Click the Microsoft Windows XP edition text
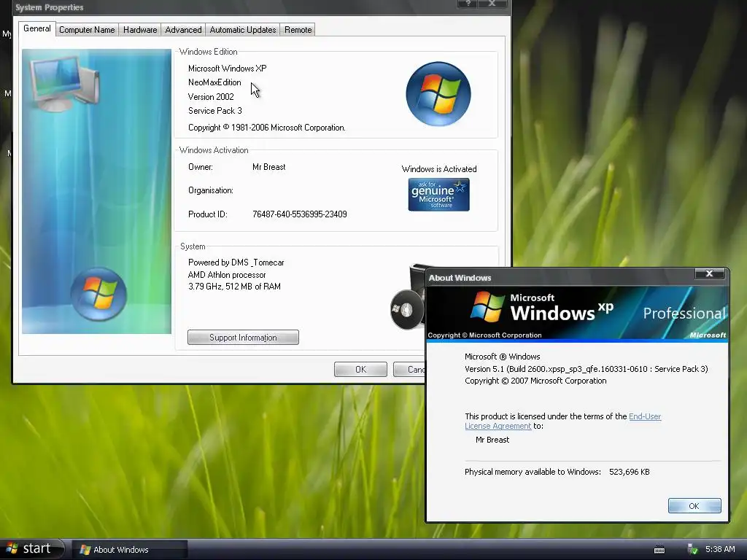This screenshot has width=747, height=560. 228,69
